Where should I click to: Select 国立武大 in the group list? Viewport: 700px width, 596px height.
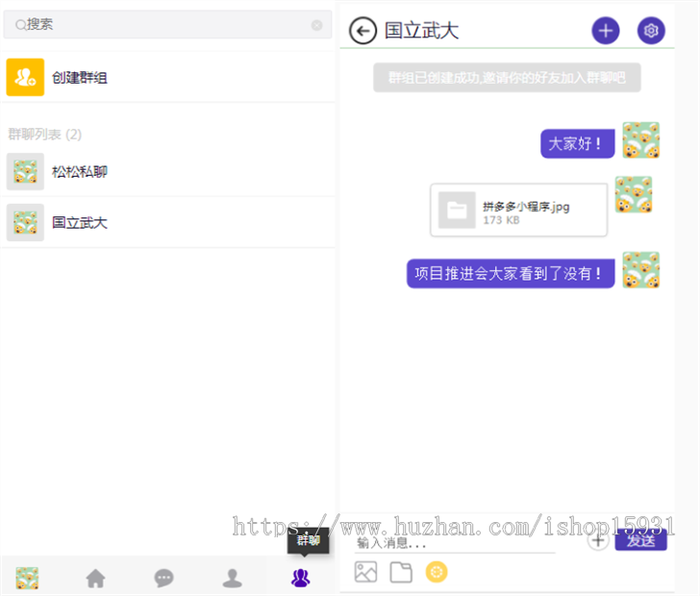[80, 222]
